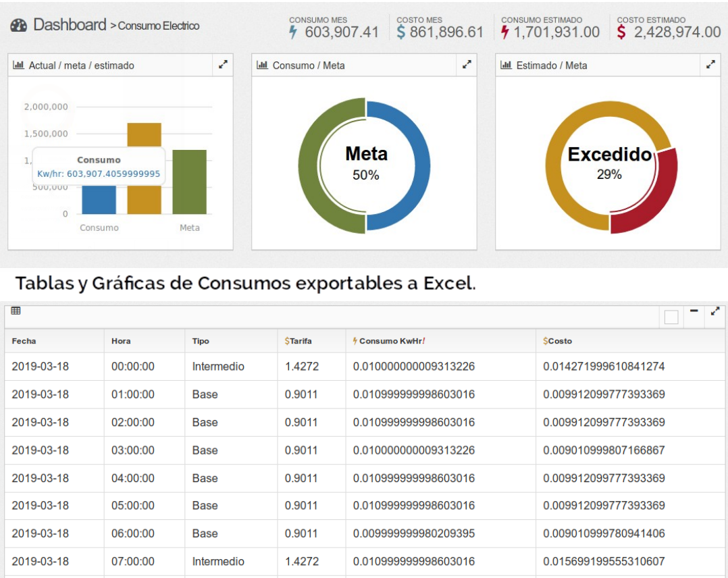Click the Consumo KwHr column header

pos(388,341)
